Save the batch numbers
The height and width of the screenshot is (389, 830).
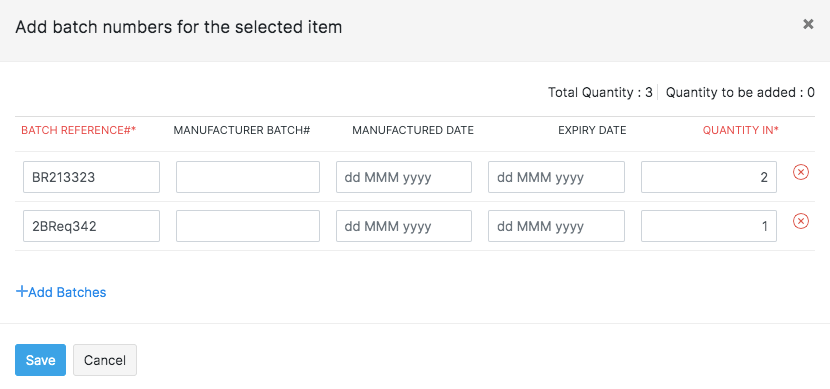pos(40,360)
